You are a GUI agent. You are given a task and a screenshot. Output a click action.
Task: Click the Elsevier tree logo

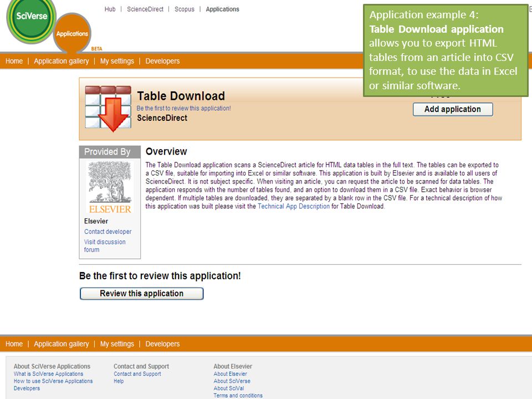coord(110,187)
